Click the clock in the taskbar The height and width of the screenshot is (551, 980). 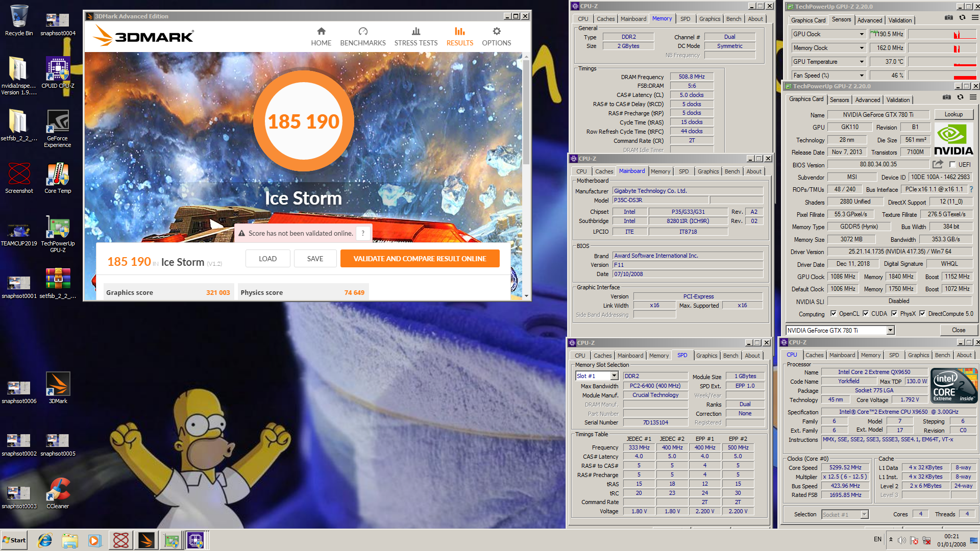tap(951, 540)
